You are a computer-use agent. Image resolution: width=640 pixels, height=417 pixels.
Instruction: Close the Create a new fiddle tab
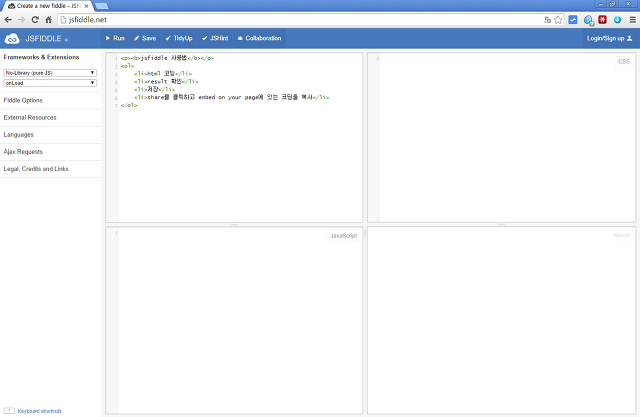click(x=86, y=6)
